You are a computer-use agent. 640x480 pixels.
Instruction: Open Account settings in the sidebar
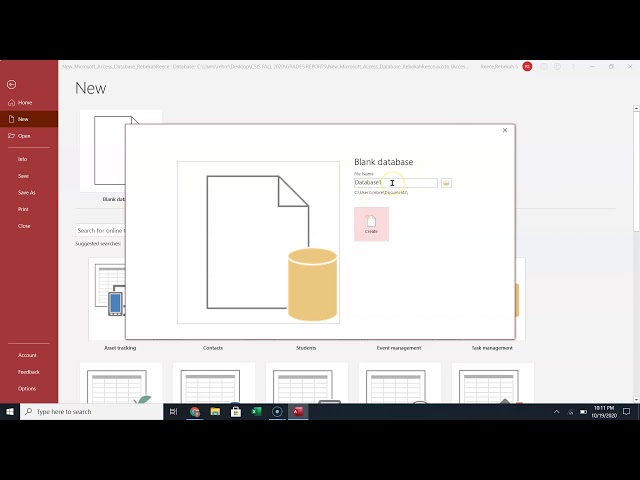29,355
